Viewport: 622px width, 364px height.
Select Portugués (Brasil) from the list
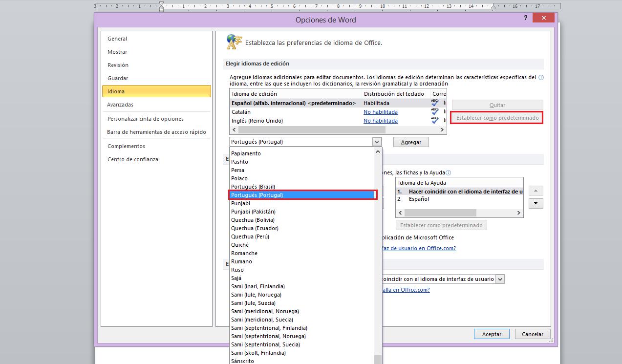coord(253,187)
